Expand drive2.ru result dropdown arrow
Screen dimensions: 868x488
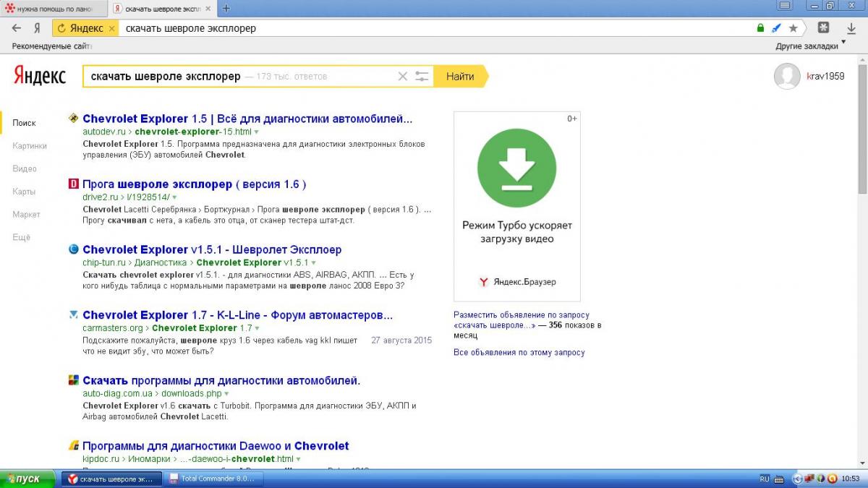(174, 197)
